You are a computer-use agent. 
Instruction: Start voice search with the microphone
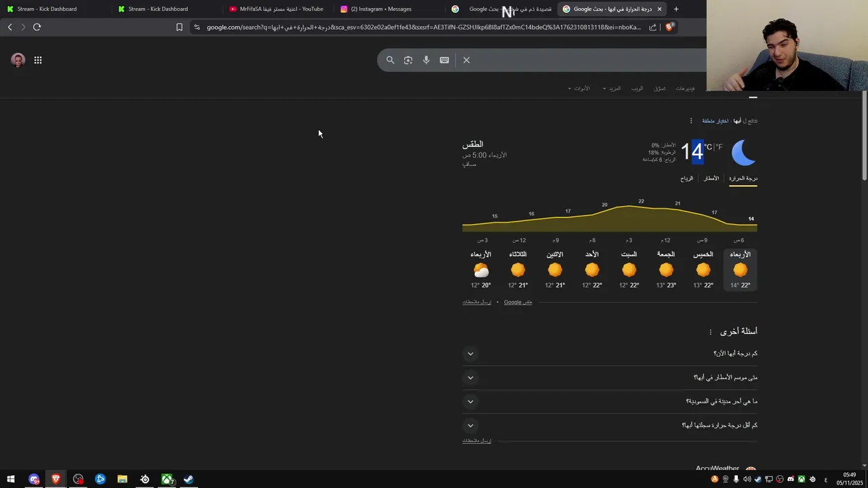[x=426, y=60]
